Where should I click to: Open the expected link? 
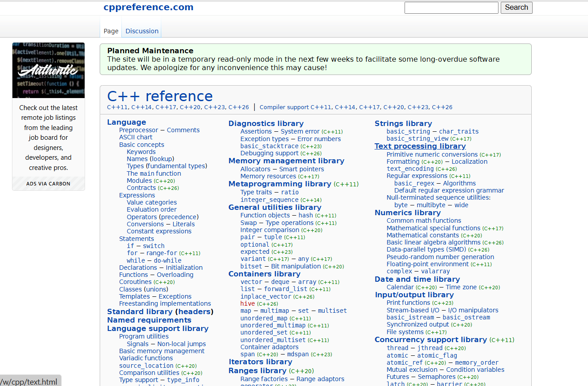click(x=255, y=252)
